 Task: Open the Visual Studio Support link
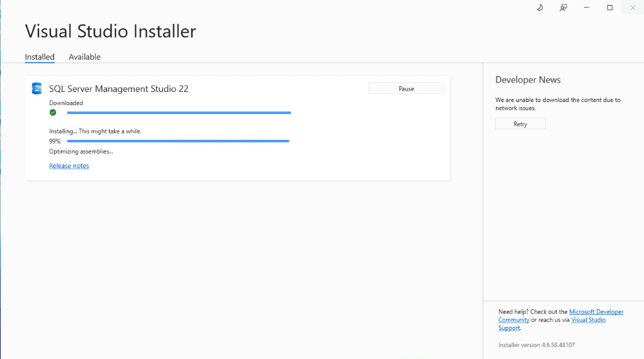tap(588, 320)
